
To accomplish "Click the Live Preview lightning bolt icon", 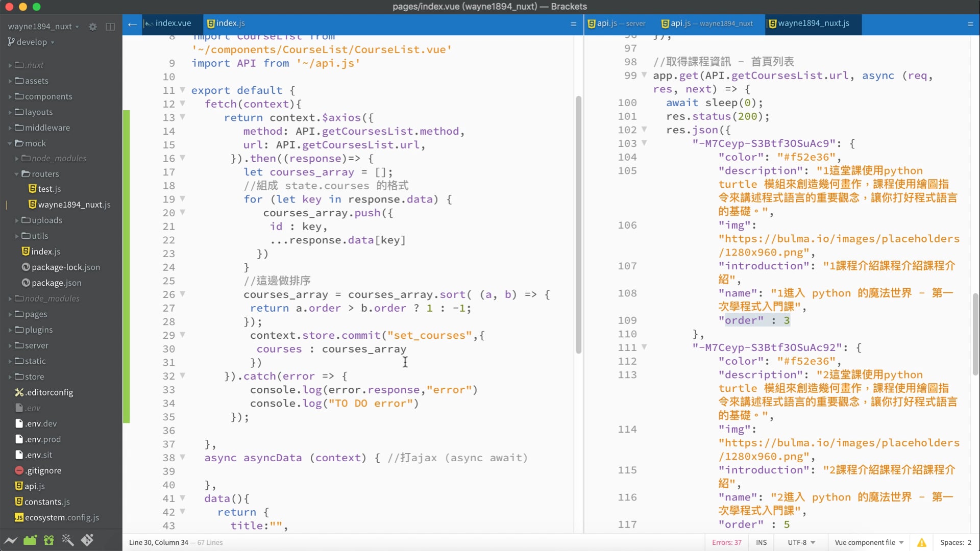I will pyautogui.click(x=11, y=540).
